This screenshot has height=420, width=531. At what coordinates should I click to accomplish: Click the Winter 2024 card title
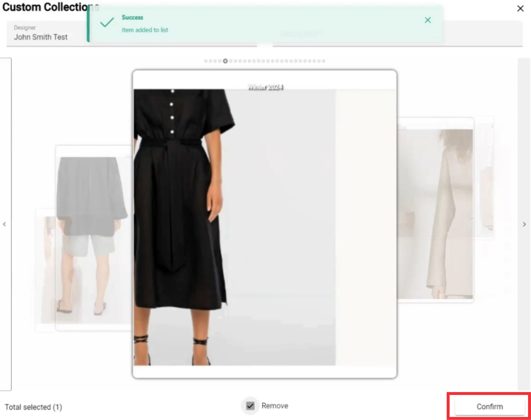click(265, 87)
